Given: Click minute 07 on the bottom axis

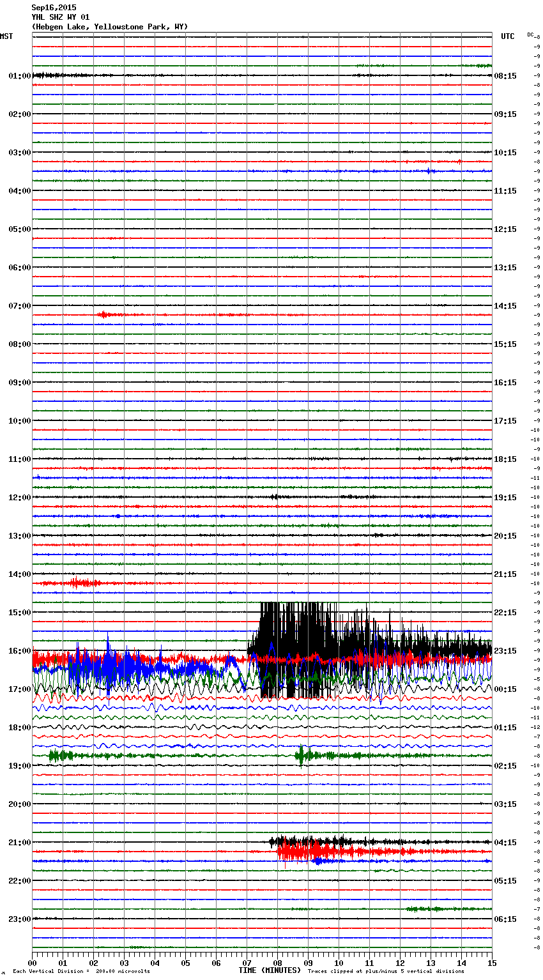Looking at the screenshot, I should click(x=247, y=963).
